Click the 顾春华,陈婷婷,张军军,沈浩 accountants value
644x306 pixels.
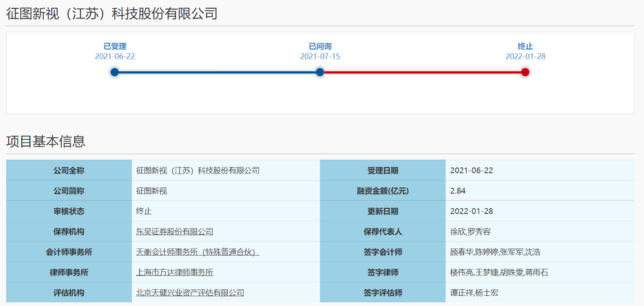pos(495,252)
